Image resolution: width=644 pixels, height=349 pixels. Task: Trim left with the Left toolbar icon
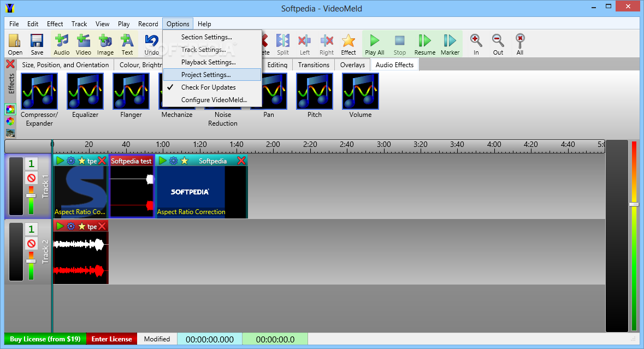[x=304, y=44]
